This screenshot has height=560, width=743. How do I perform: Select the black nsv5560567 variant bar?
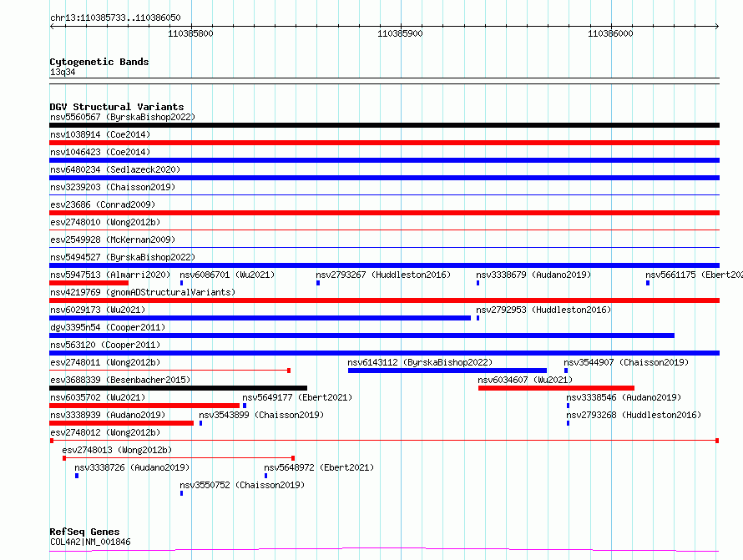384,125
